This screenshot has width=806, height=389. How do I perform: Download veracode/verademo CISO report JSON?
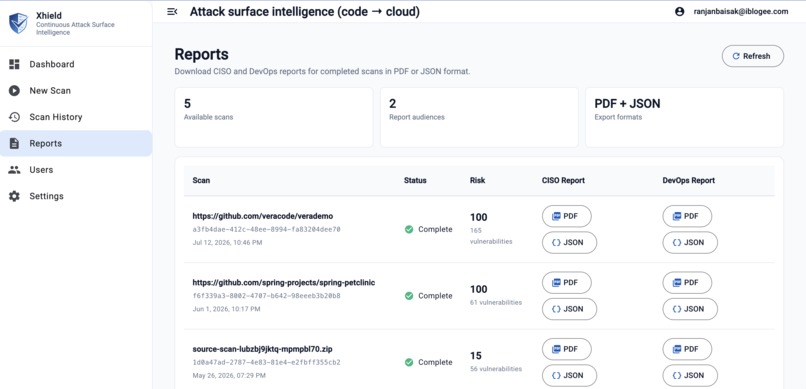[x=569, y=243]
